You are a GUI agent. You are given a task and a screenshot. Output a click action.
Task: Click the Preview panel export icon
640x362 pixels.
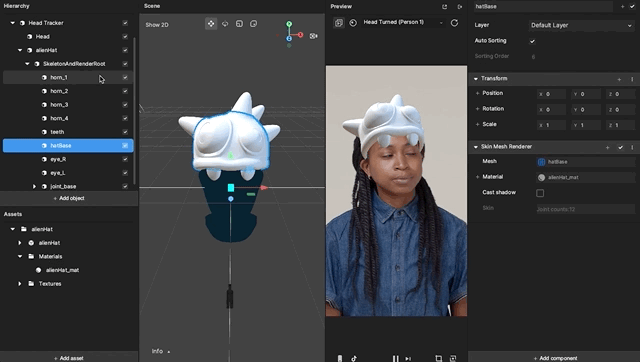click(460, 7)
